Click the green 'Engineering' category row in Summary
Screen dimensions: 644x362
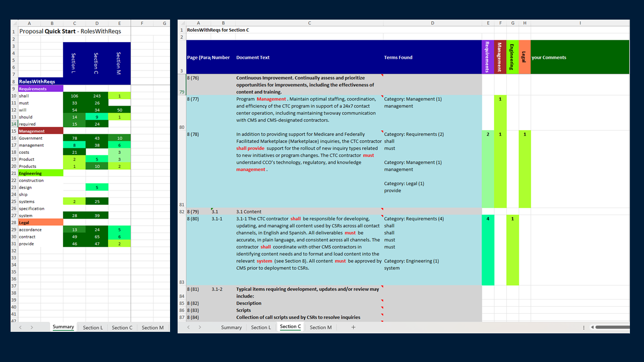coord(41,173)
